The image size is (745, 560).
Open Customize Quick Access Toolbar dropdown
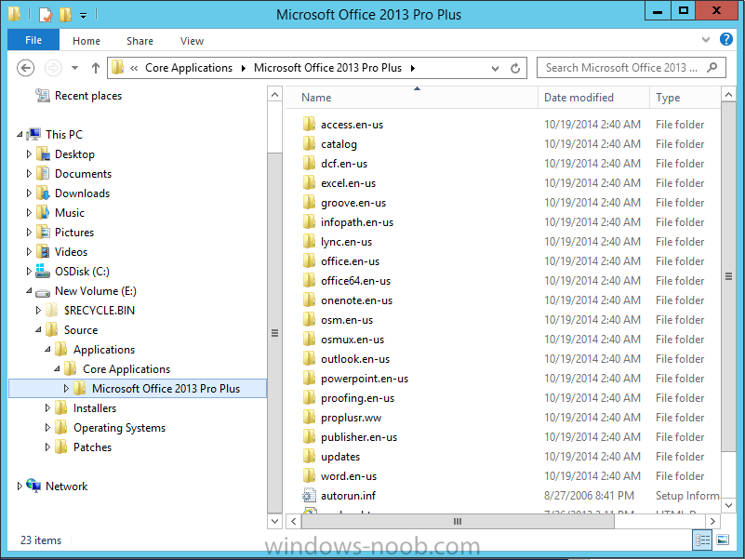[83, 16]
